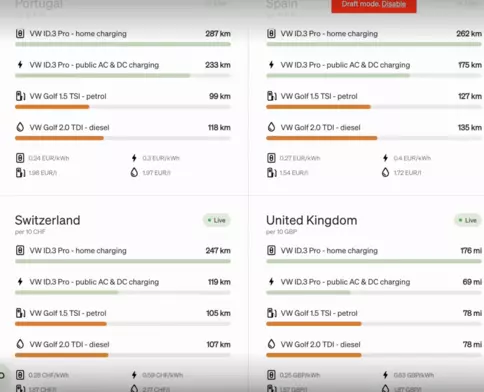
Task: Click the '176 mi' value in United Kingdom card
Action: tap(471, 250)
